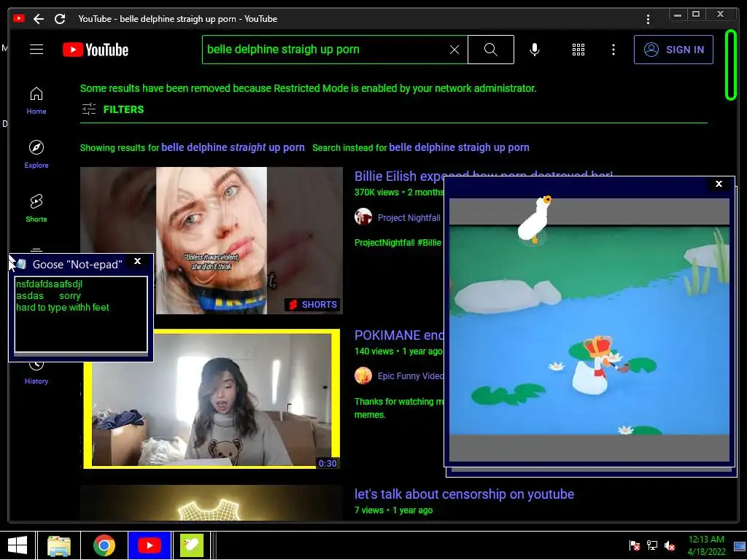The height and width of the screenshot is (560, 747).
Task: Open Project Nightfall channel avatar
Action: click(363, 217)
